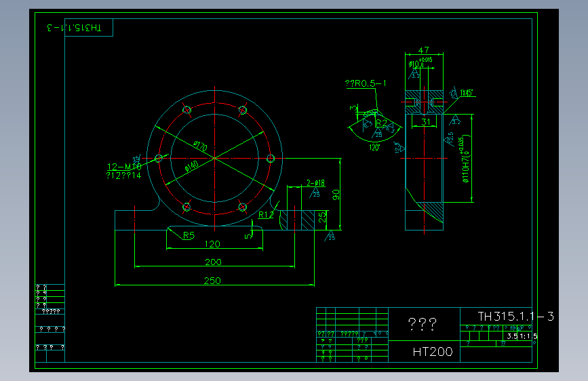This screenshot has width=588, height=381.
Task: Select the ø10 hole tolerance dimension
Action: (420, 62)
